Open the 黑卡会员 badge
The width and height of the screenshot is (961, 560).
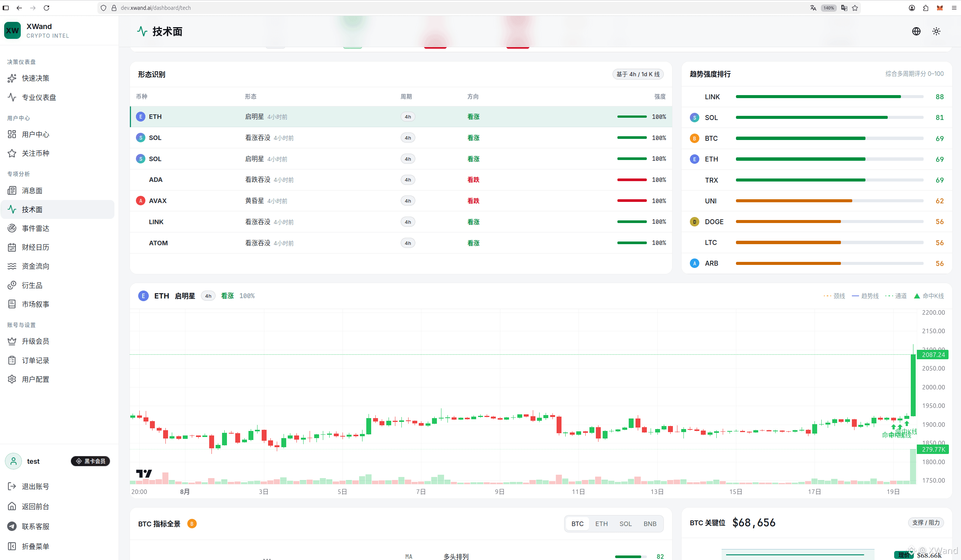point(90,461)
